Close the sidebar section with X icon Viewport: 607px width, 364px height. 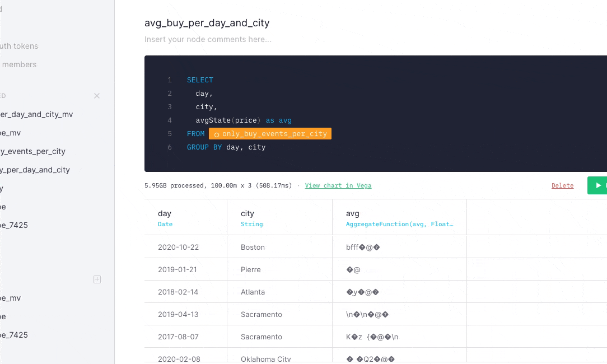point(97,96)
